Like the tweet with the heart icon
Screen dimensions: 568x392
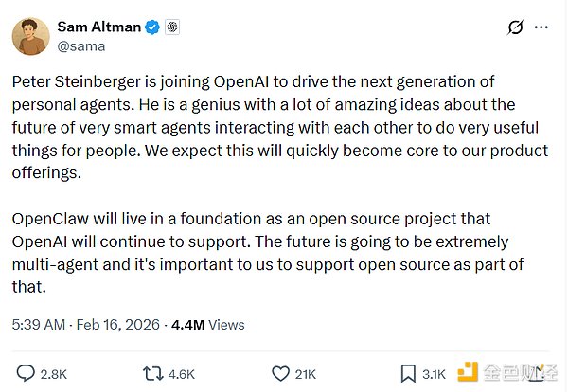coord(280,373)
